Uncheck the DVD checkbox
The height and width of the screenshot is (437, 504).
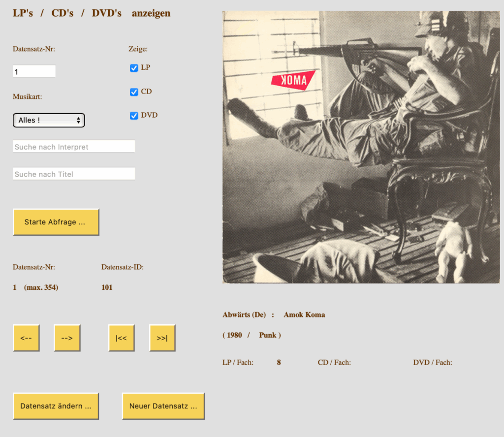134,116
